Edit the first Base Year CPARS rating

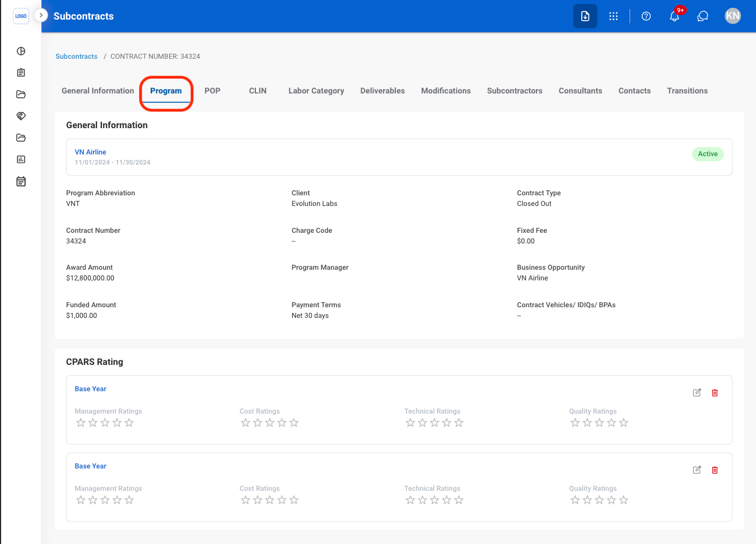(x=697, y=393)
